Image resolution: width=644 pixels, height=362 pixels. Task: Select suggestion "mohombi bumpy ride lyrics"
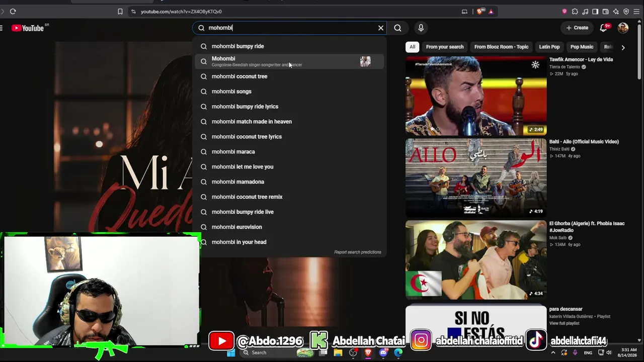tap(289, 107)
